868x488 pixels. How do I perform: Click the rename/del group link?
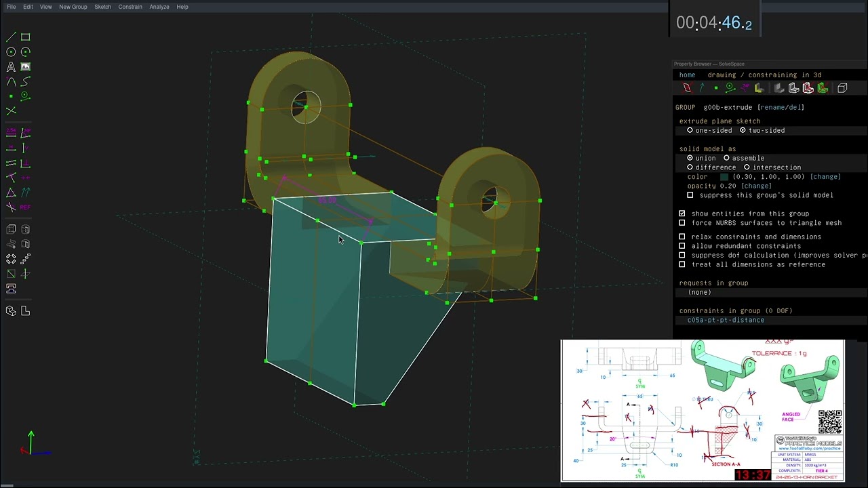click(781, 107)
